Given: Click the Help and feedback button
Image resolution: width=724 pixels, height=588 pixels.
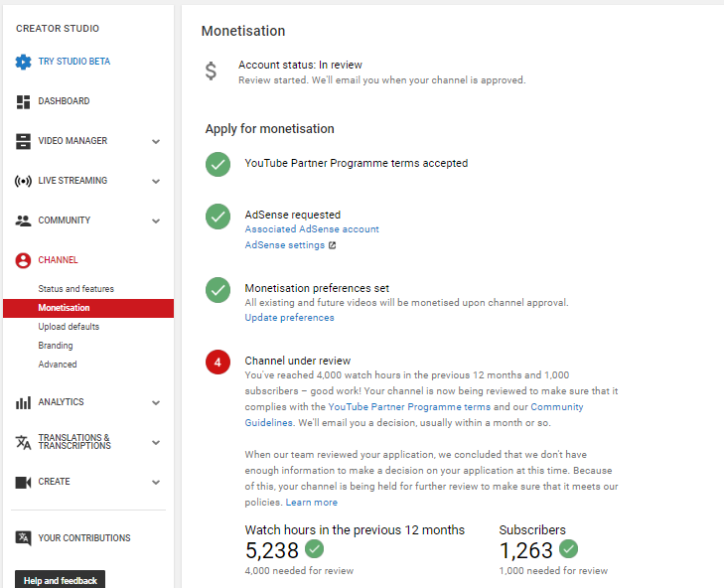Looking at the screenshot, I should tap(60, 581).
